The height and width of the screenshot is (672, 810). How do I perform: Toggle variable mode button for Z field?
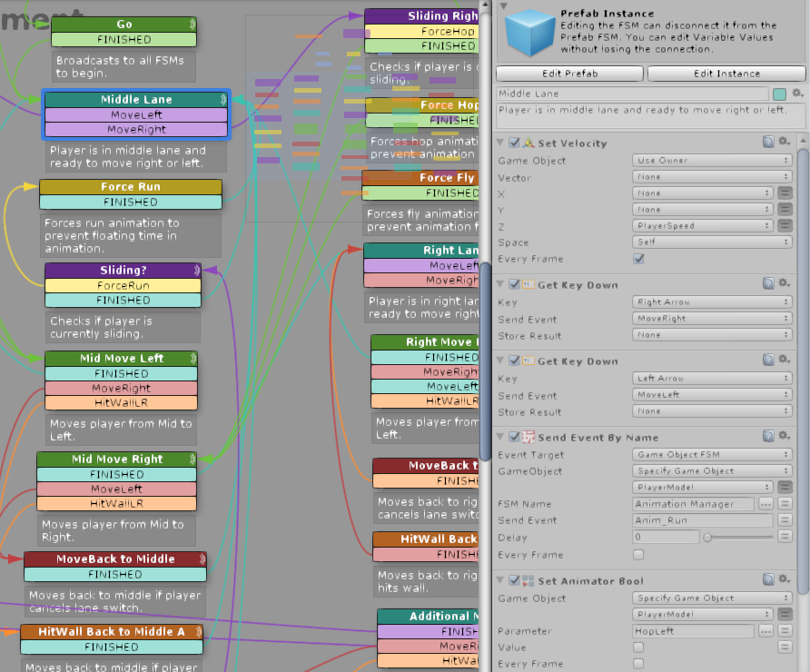tap(785, 226)
